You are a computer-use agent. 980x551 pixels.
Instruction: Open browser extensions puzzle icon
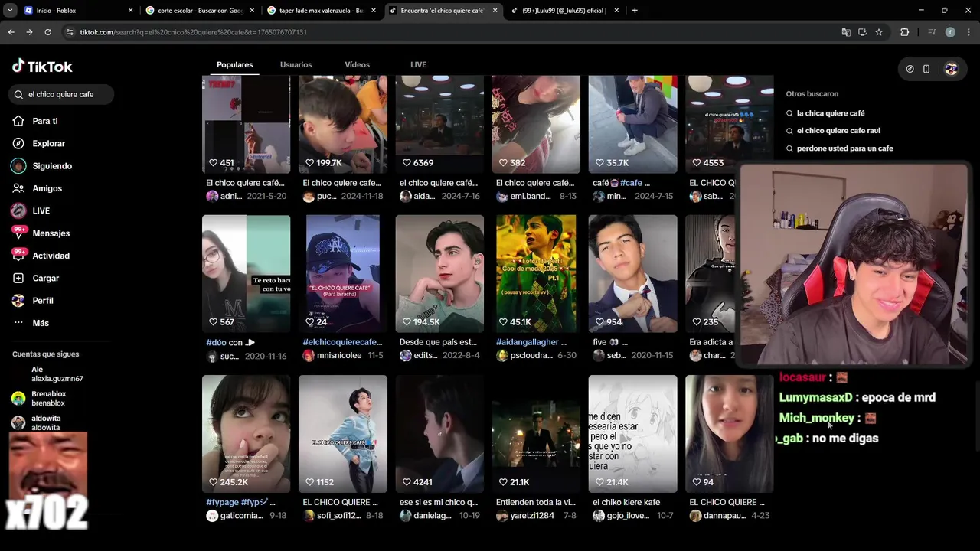pos(905,32)
